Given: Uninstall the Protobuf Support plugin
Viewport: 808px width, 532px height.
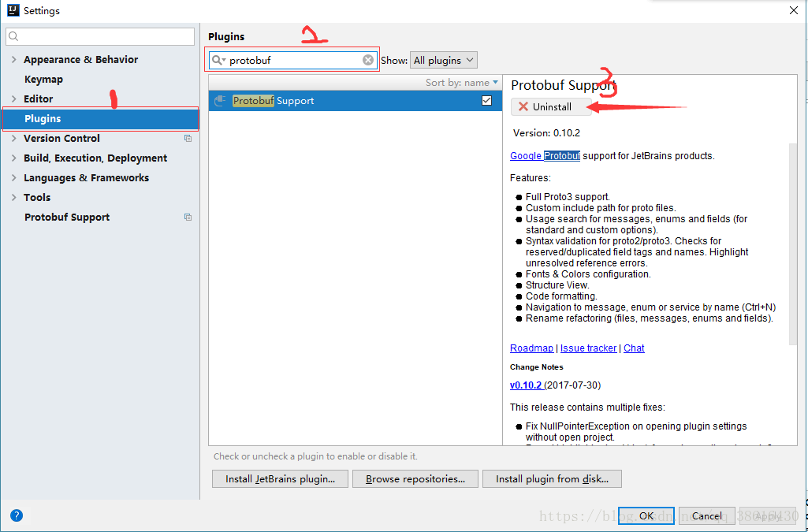Looking at the screenshot, I should tap(551, 106).
